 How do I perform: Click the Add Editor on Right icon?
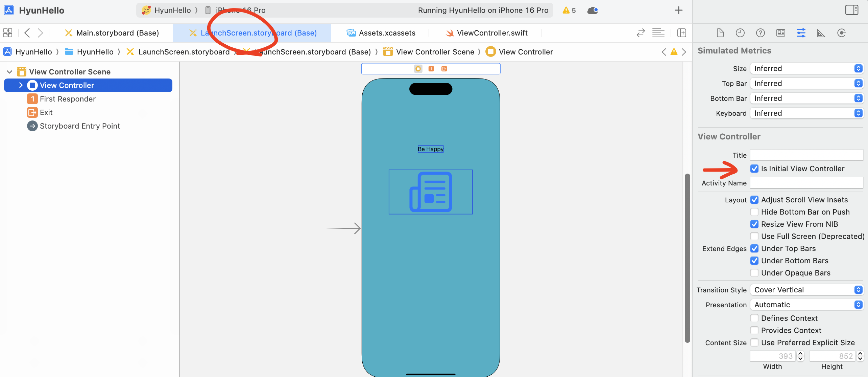(x=681, y=33)
